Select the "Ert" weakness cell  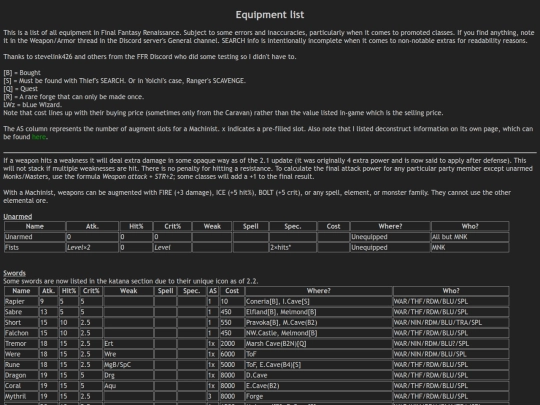(x=128, y=344)
